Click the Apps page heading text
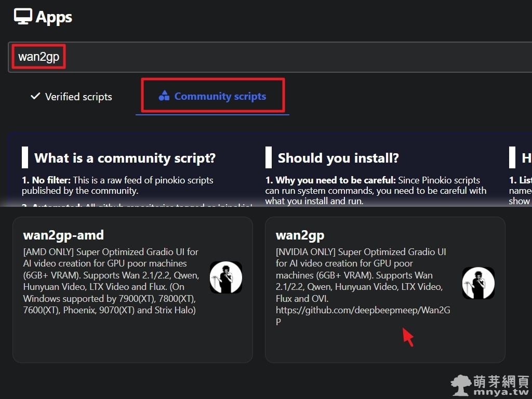 [54, 17]
